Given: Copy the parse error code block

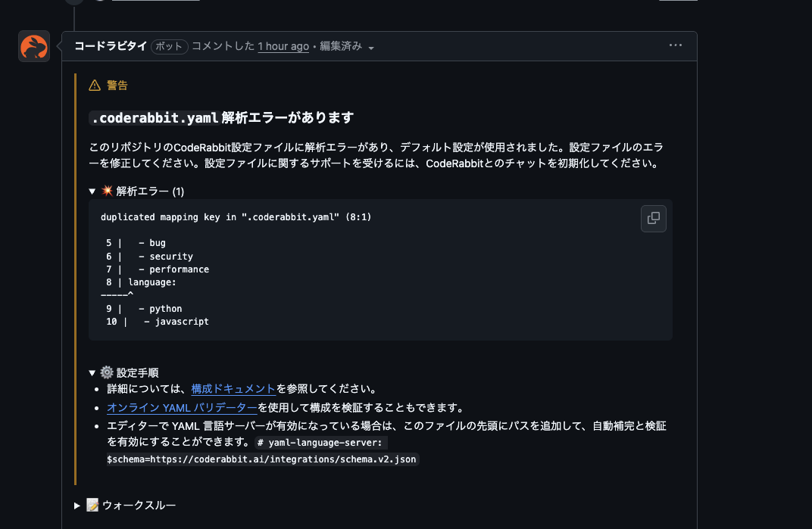Looking at the screenshot, I should 654,219.
